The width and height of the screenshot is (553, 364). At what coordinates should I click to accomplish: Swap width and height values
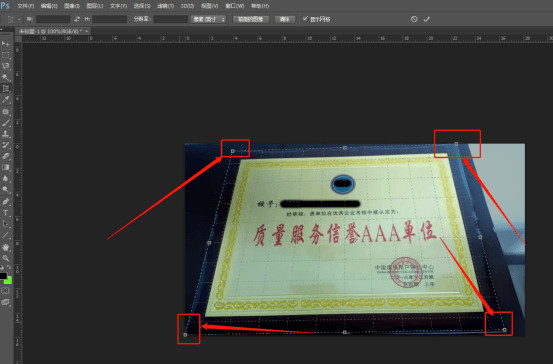pos(77,19)
